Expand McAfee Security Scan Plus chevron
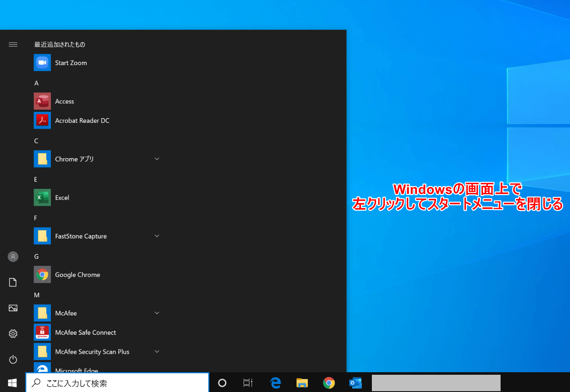The height and width of the screenshot is (392, 570). (x=157, y=352)
